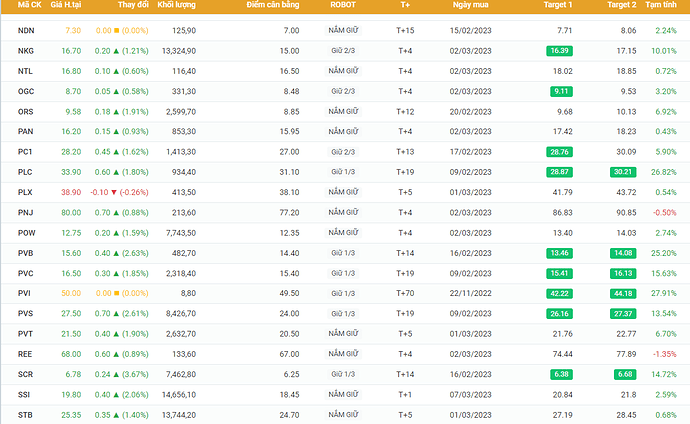690x424 pixels.
Task: Select the STB stock code
Action: point(25,414)
